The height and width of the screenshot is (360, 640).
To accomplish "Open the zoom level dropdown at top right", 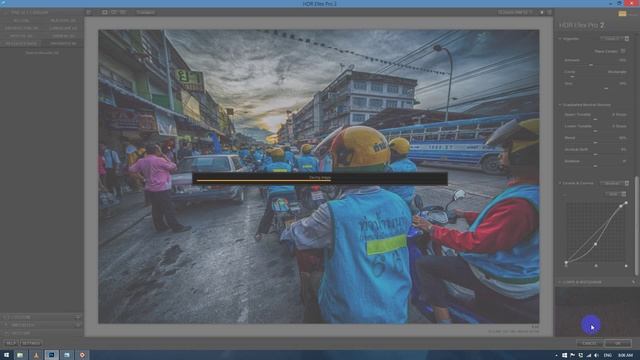I will tap(515, 13).
